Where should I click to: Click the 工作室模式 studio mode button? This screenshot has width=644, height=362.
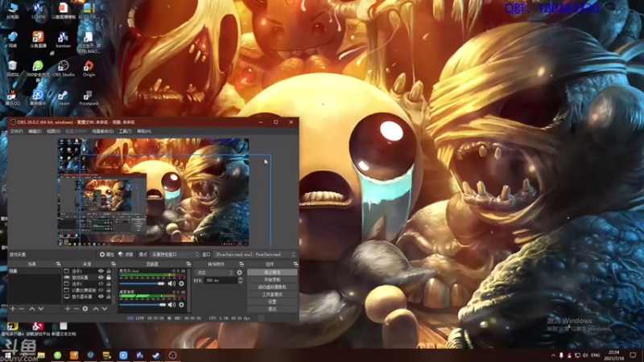272,294
